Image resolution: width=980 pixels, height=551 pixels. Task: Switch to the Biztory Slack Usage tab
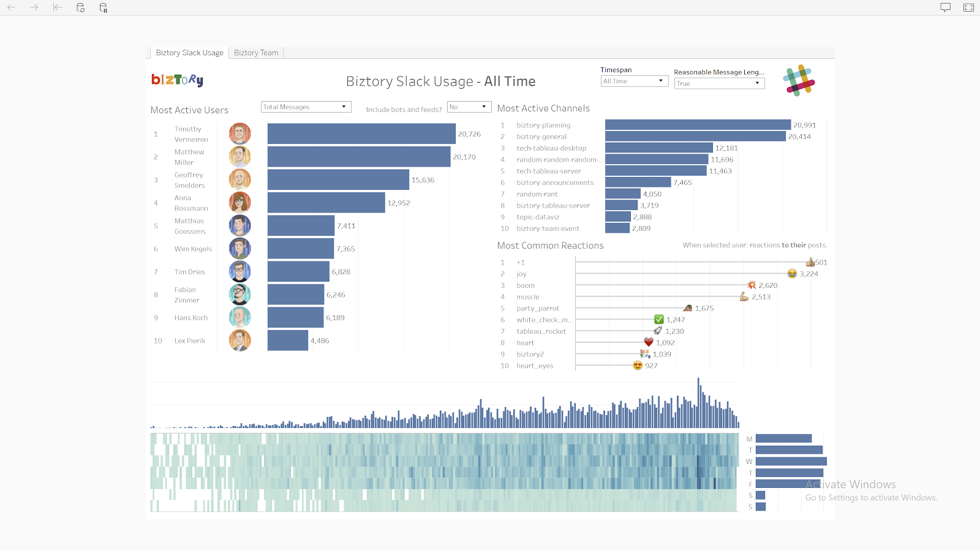[x=189, y=53]
